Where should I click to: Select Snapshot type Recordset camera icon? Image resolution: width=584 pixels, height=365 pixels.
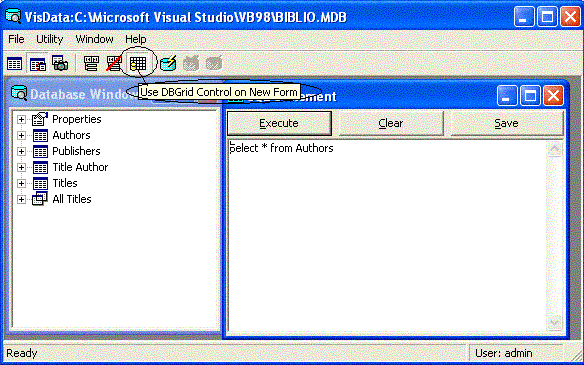coord(60,64)
